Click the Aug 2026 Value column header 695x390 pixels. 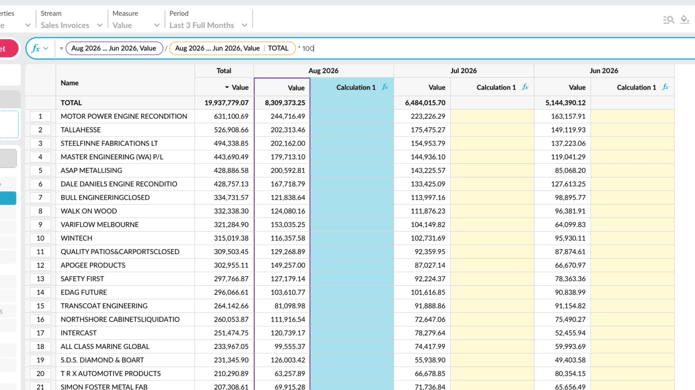pos(282,88)
